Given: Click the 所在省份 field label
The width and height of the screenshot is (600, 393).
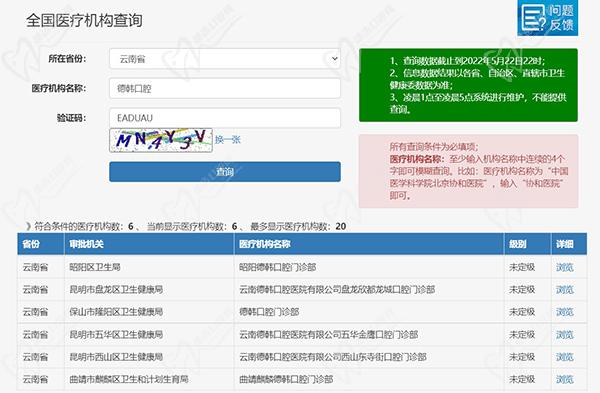Looking at the screenshot, I should click(67, 59).
